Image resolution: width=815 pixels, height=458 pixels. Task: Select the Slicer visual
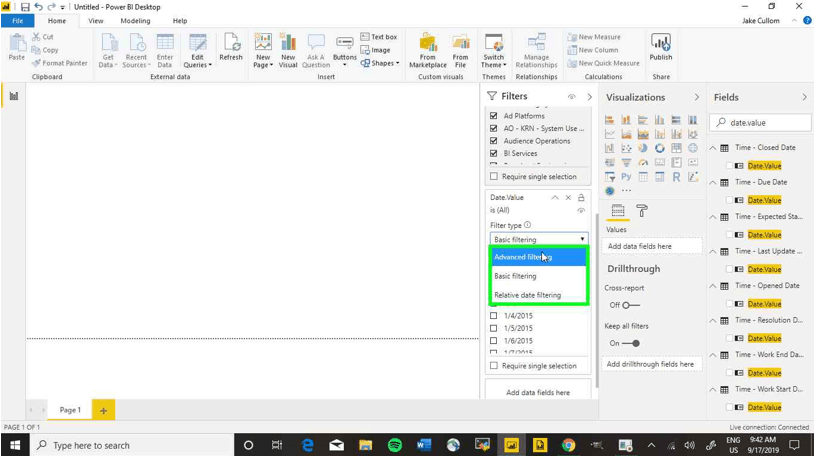[609, 177]
